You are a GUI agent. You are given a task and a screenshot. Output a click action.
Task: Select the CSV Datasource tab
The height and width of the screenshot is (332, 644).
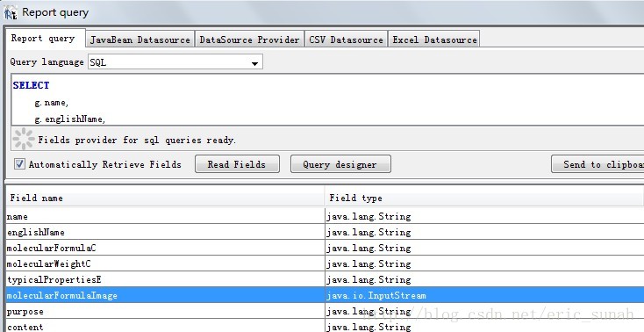click(x=346, y=40)
